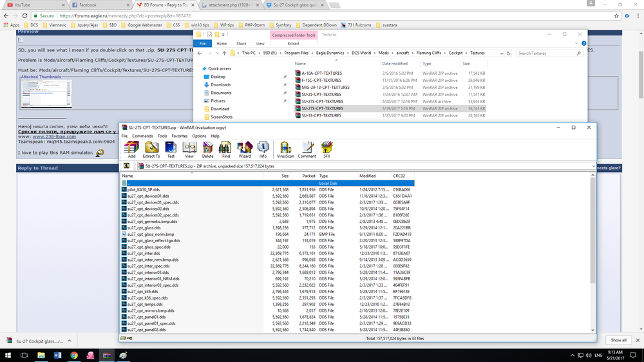Image resolution: width=644 pixels, height=362 pixels.
Task: Click the Add icon in WinRAR toolbar
Action: click(x=131, y=149)
